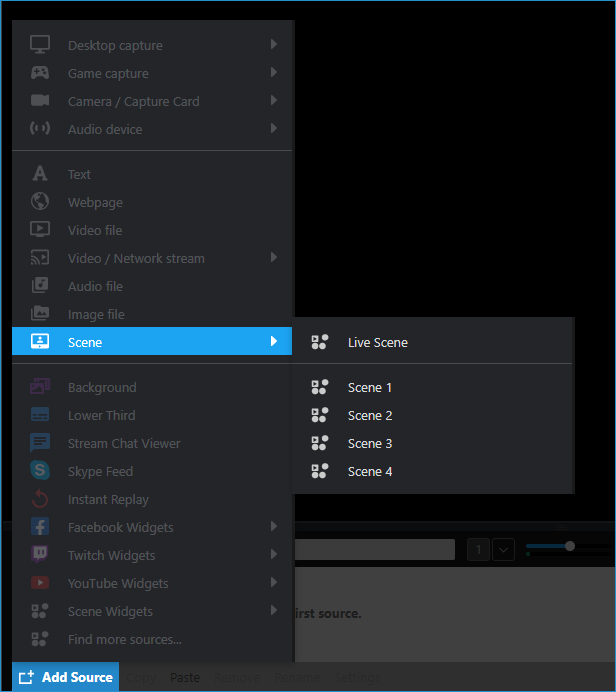Screen dimensions: 616x692
Task: Click the Camera / Capture Card icon
Action: tap(40, 101)
